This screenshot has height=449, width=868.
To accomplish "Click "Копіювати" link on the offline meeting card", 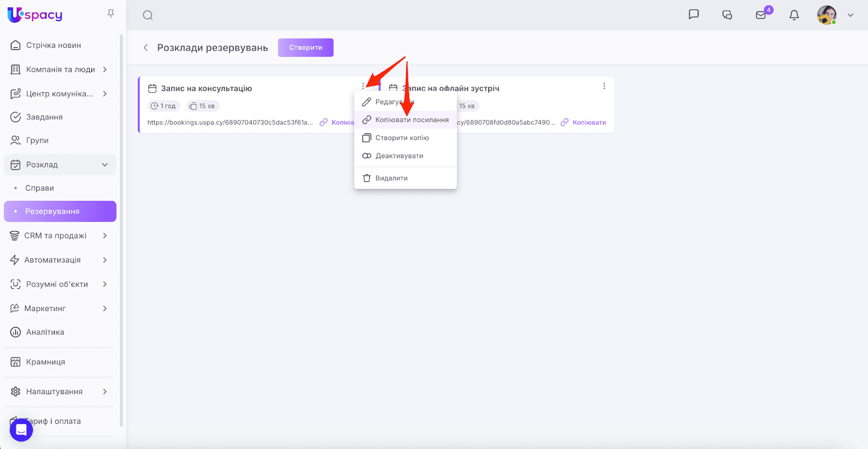I will click(x=589, y=123).
